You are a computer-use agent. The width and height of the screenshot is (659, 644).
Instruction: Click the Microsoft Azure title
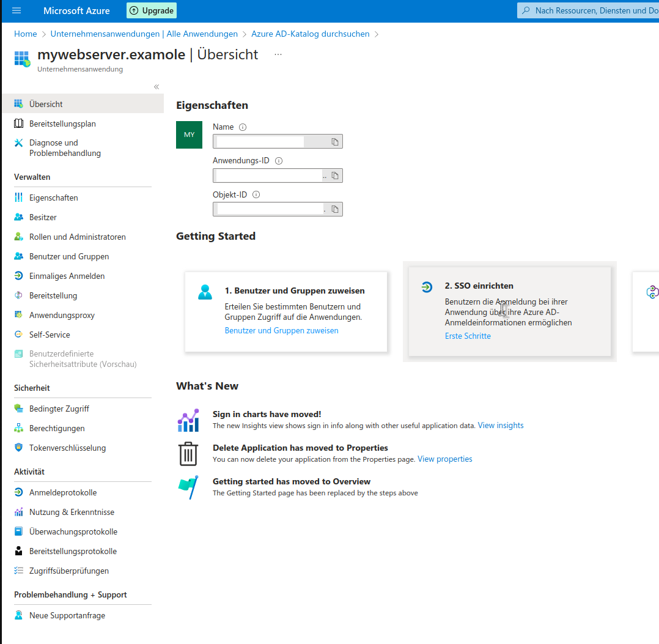point(76,10)
